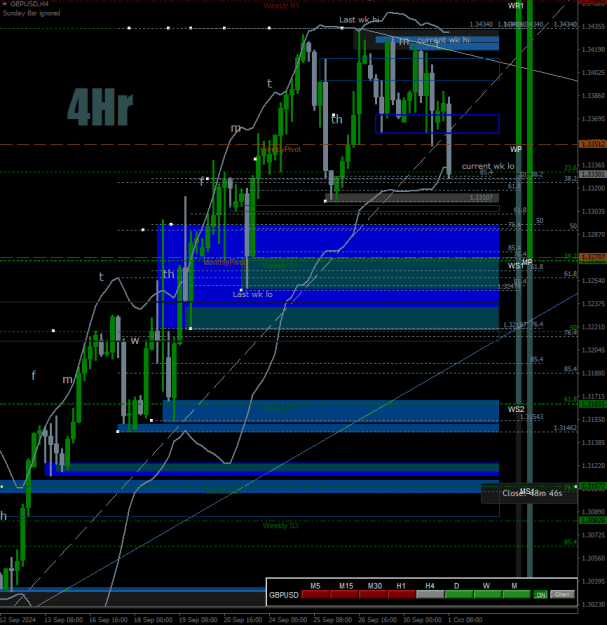The width and height of the screenshot is (607, 625).
Task: Click the orange 1.33912 price tag
Action: (593, 144)
